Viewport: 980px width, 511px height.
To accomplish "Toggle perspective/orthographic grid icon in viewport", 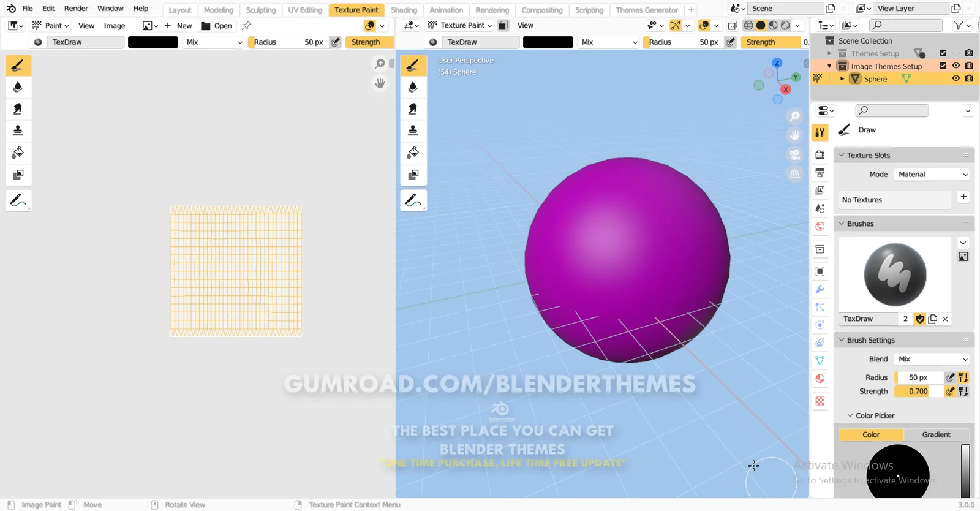I will pos(794,174).
